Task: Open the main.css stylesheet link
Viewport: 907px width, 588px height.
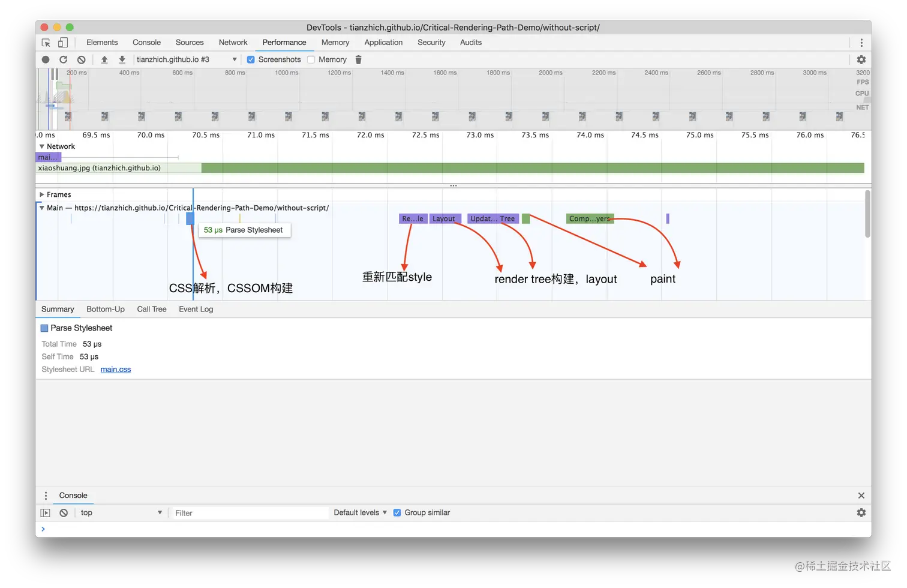Action: click(116, 370)
